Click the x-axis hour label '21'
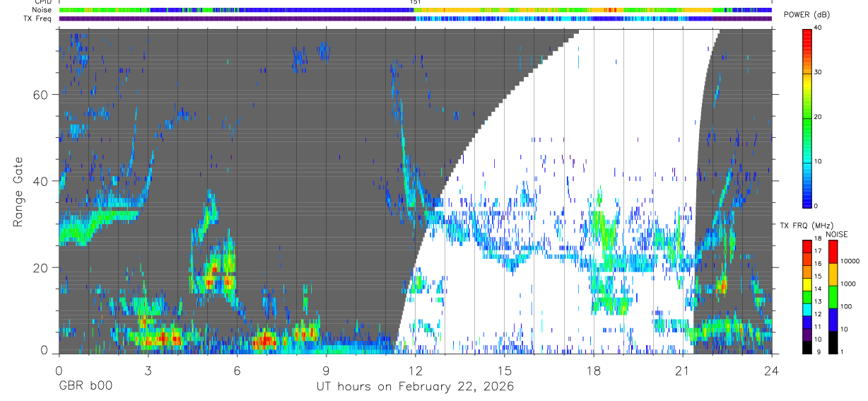 683,370
